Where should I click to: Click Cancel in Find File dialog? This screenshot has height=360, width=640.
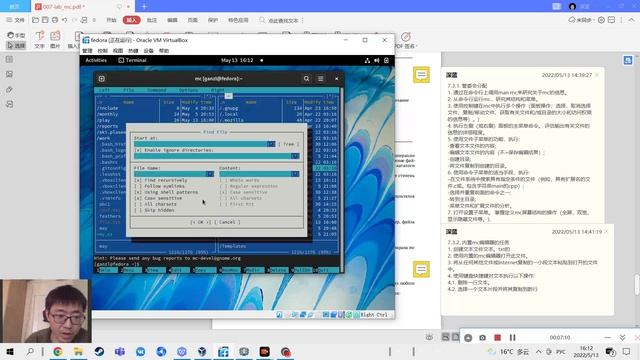227,222
